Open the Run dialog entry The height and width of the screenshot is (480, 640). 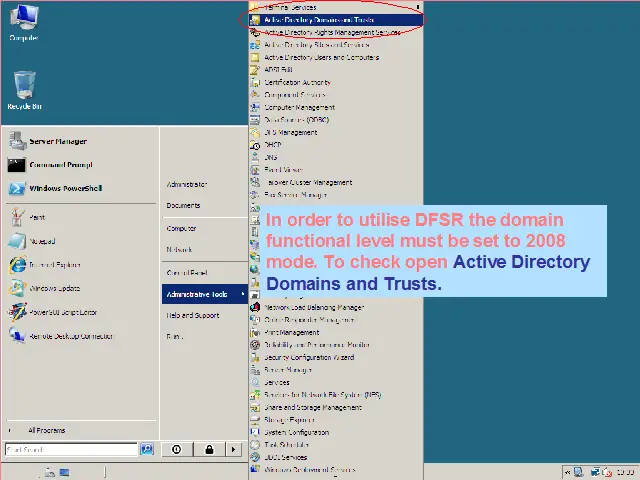point(204,337)
